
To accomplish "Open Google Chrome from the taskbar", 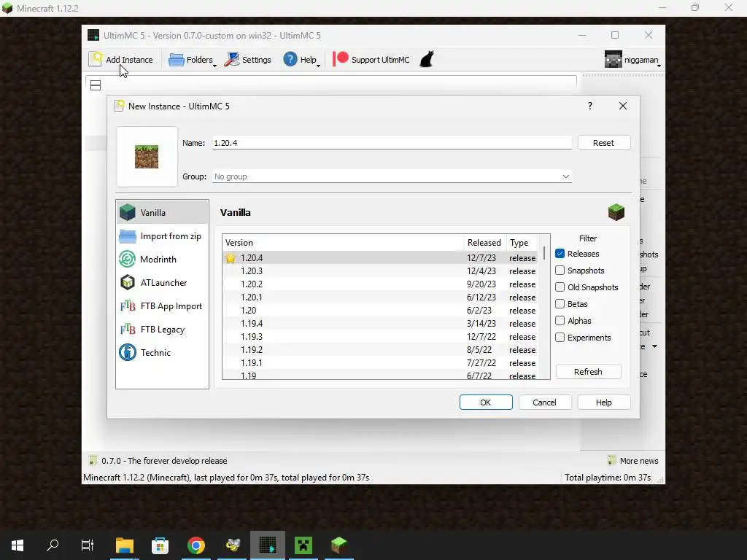I will click(x=196, y=545).
